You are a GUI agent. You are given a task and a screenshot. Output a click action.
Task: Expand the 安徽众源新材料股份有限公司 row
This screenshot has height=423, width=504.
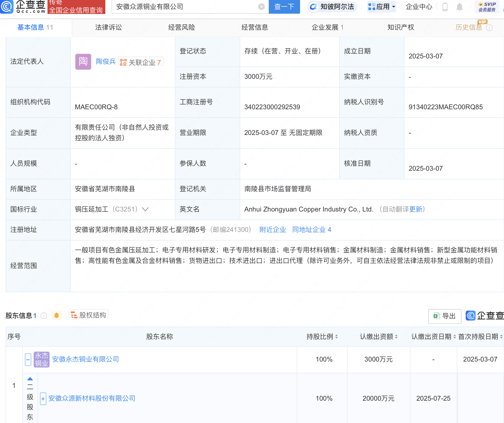click(x=43, y=399)
